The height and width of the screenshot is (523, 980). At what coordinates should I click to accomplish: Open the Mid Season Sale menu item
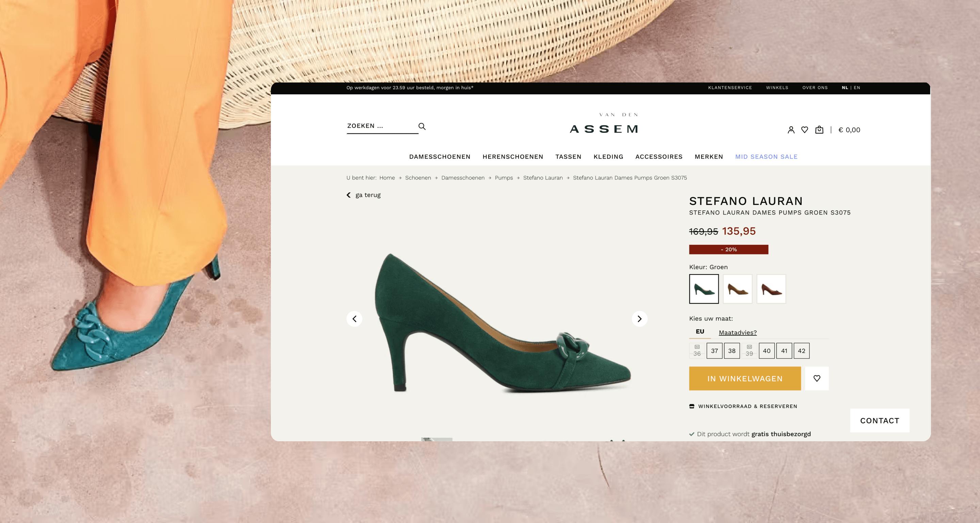766,156
